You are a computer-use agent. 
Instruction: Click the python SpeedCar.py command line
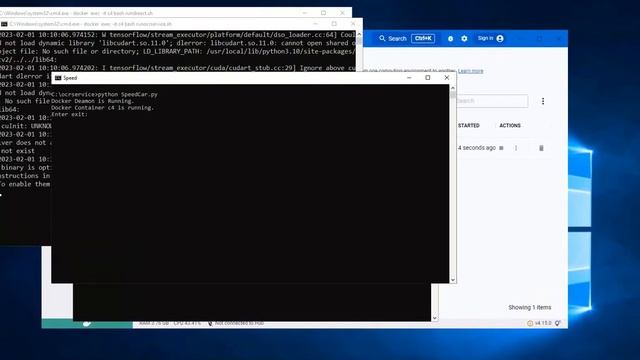click(104, 94)
